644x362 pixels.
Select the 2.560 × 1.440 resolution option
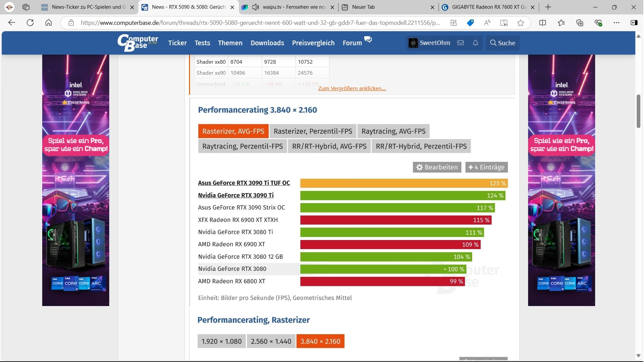271,341
